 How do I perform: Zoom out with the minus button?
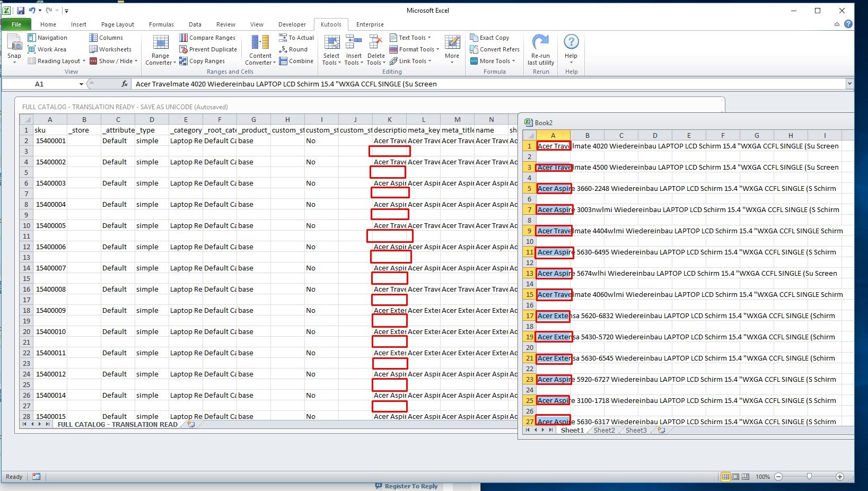(778, 477)
